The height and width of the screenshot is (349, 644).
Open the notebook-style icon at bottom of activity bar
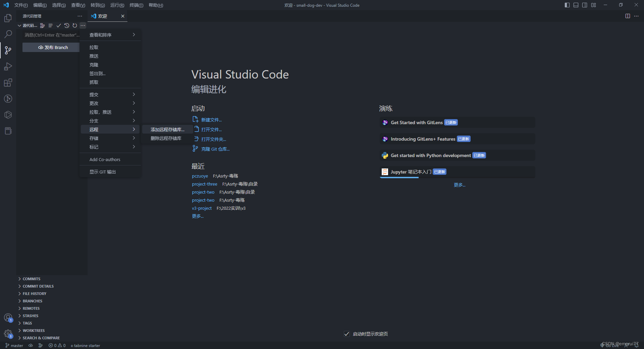[8, 131]
